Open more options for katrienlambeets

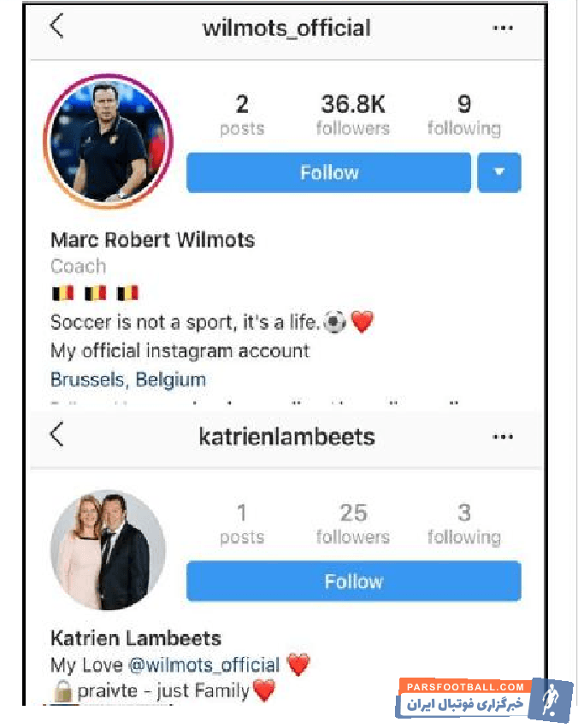[503, 437]
